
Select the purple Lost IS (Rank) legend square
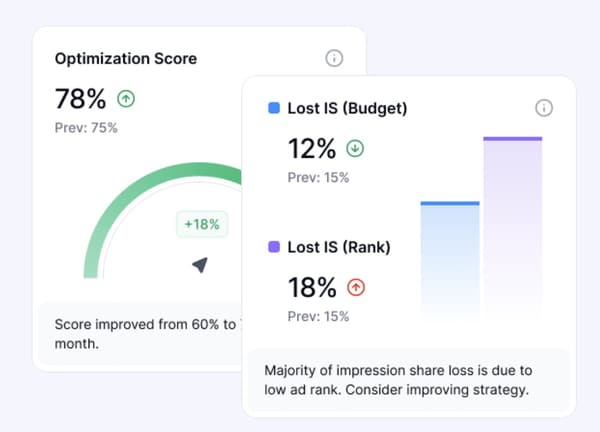tap(274, 247)
